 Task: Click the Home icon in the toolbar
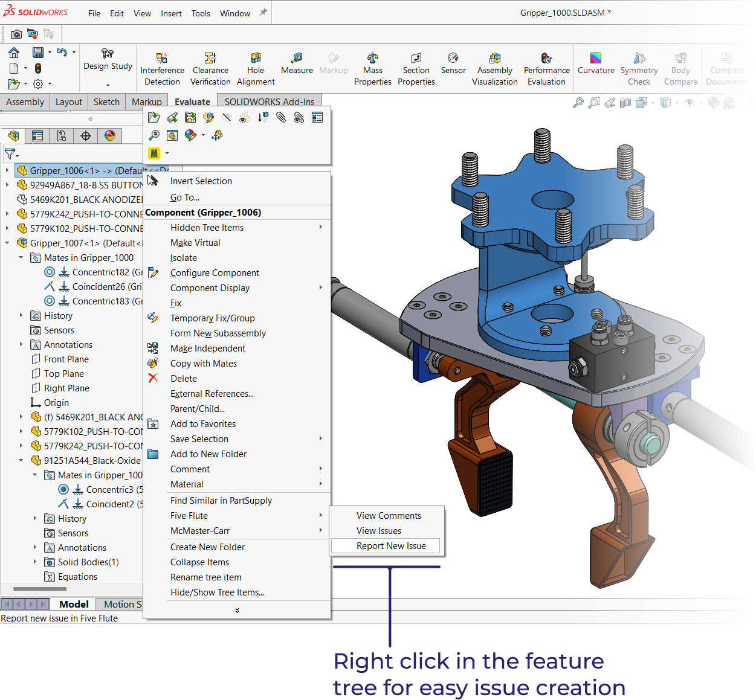click(14, 53)
